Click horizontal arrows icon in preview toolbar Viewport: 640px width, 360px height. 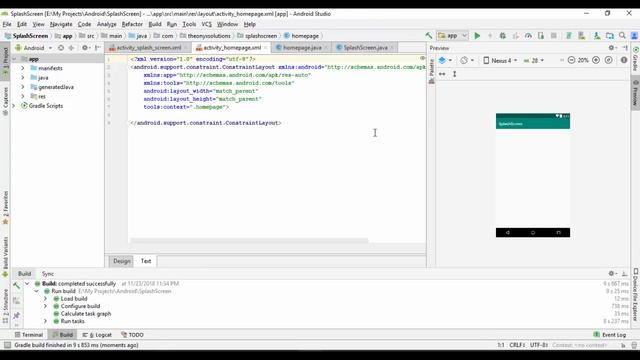[x=442, y=74]
